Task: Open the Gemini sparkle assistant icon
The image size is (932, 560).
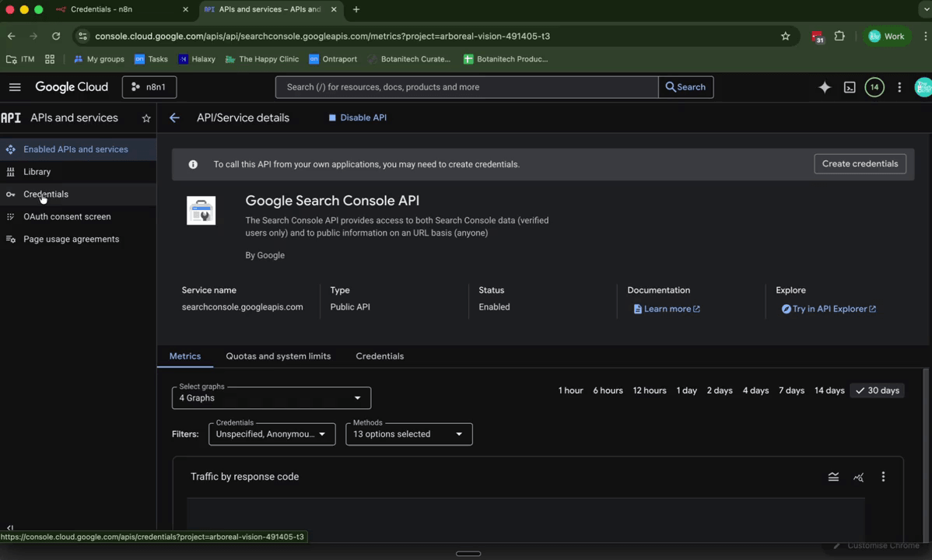Action: pyautogui.click(x=825, y=87)
